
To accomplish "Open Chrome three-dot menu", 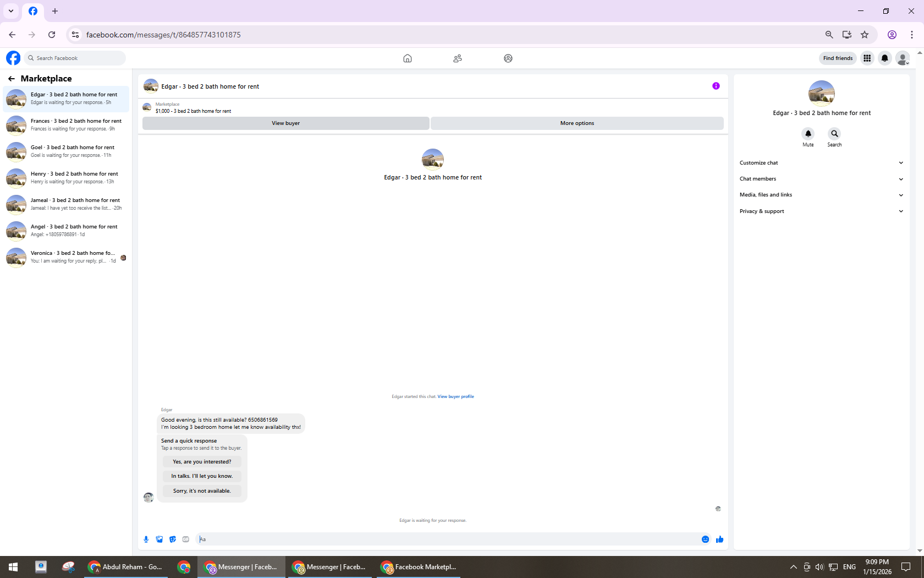I will tap(912, 35).
